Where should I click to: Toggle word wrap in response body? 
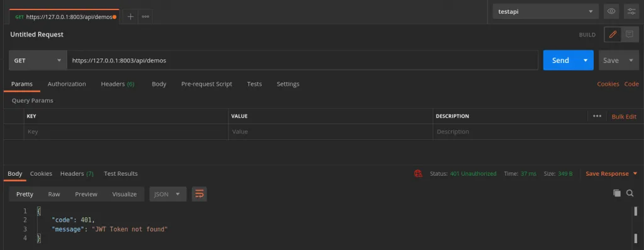coord(199,194)
